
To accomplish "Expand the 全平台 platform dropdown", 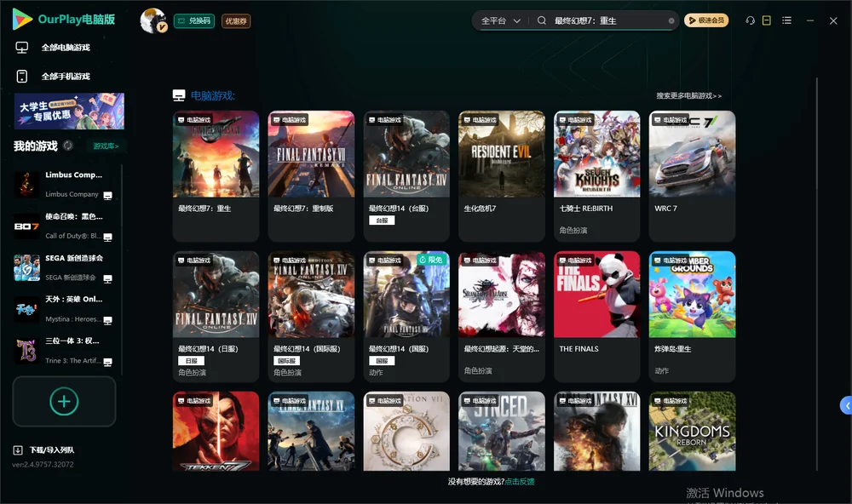I will coord(500,20).
